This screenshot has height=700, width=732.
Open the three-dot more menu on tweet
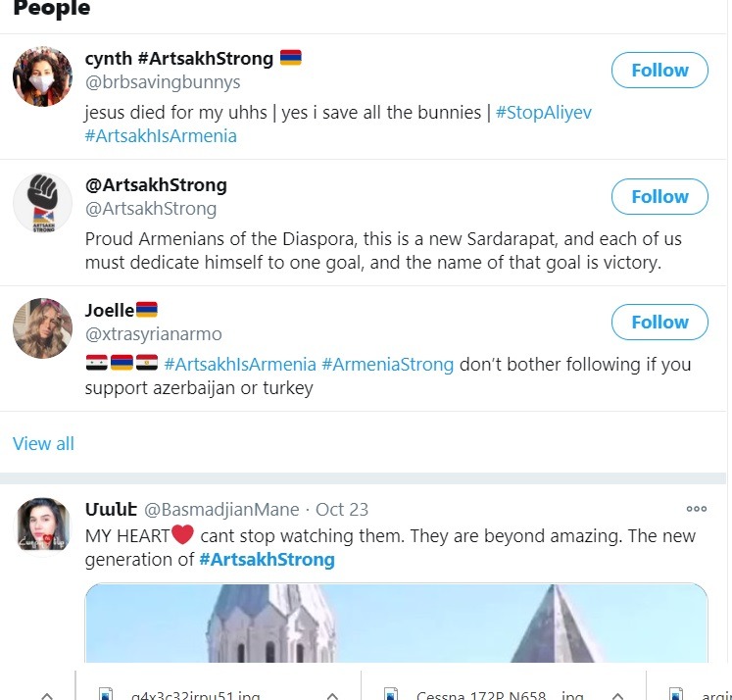696,509
